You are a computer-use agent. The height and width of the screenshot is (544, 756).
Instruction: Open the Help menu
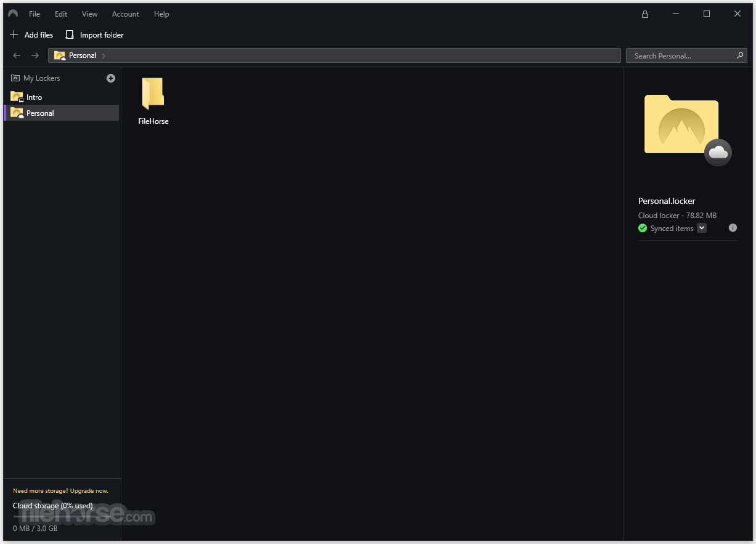[161, 14]
